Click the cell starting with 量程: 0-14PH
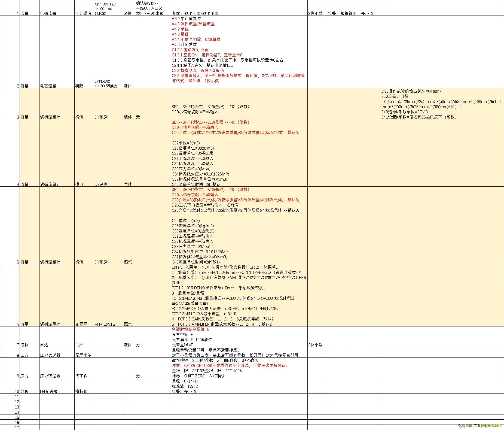Image resolution: width=504 pixels, height=430 pixels. click(x=239, y=386)
